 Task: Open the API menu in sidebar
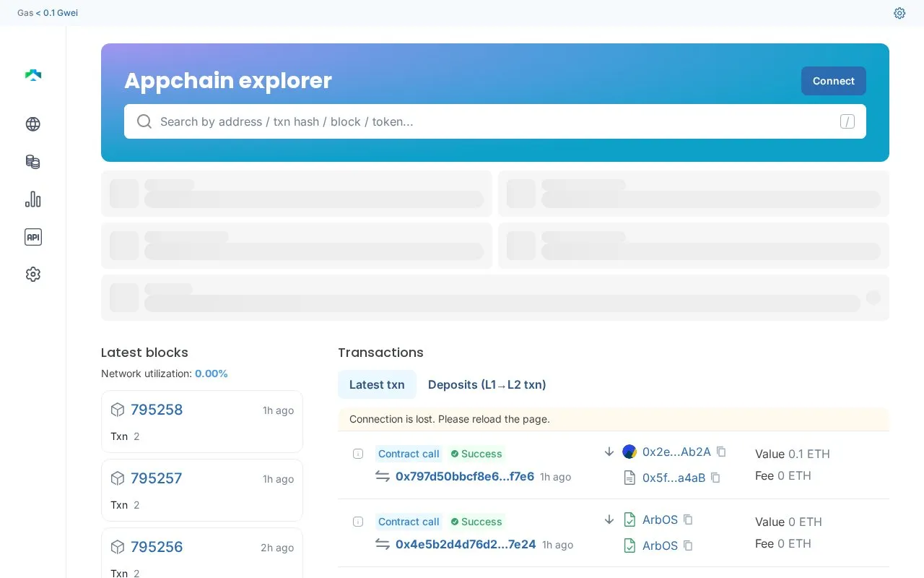[x=33, y=237]
